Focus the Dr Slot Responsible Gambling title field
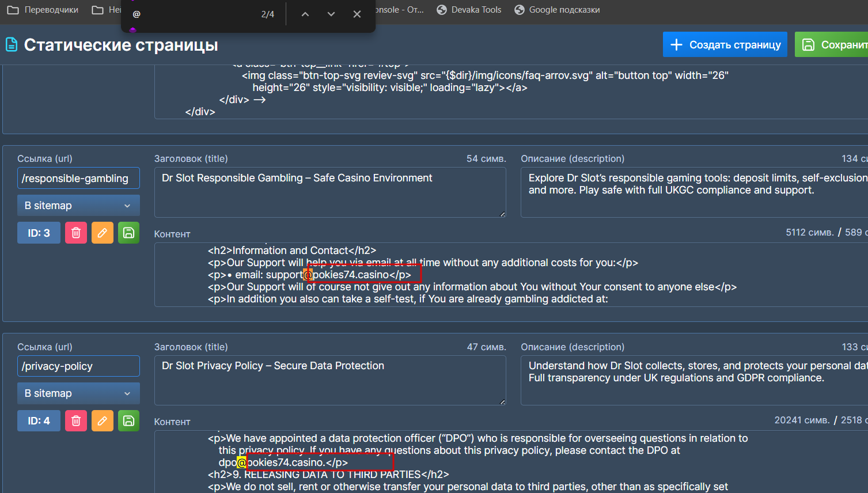The width and height of the screenshot is (868, 493). (x=330, y=192)
